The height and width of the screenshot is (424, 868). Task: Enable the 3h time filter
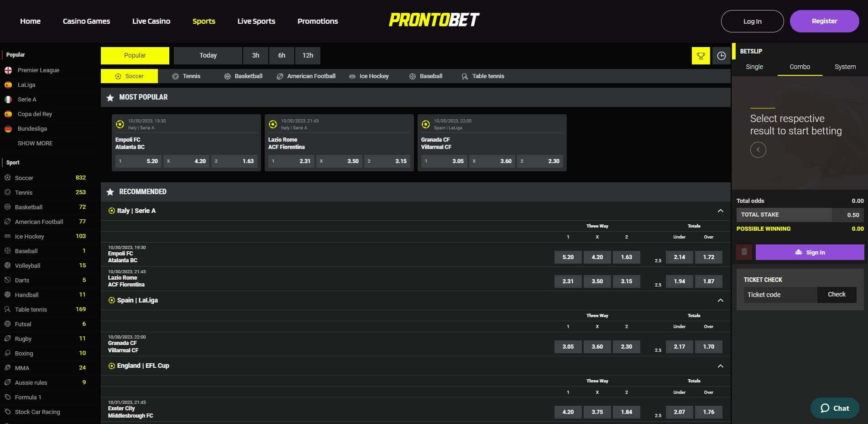[x=256, y=55]
